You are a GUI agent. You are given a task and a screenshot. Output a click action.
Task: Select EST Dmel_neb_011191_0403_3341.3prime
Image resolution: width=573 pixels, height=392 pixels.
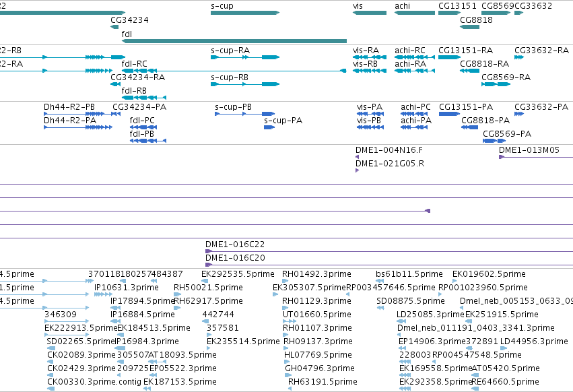pyautogui.click(x=475, y=328)
